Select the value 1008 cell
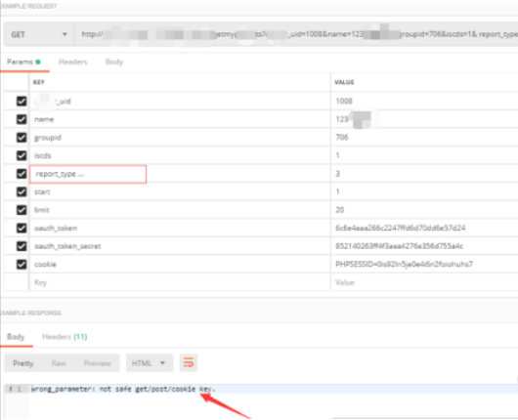 pos(424,101)
